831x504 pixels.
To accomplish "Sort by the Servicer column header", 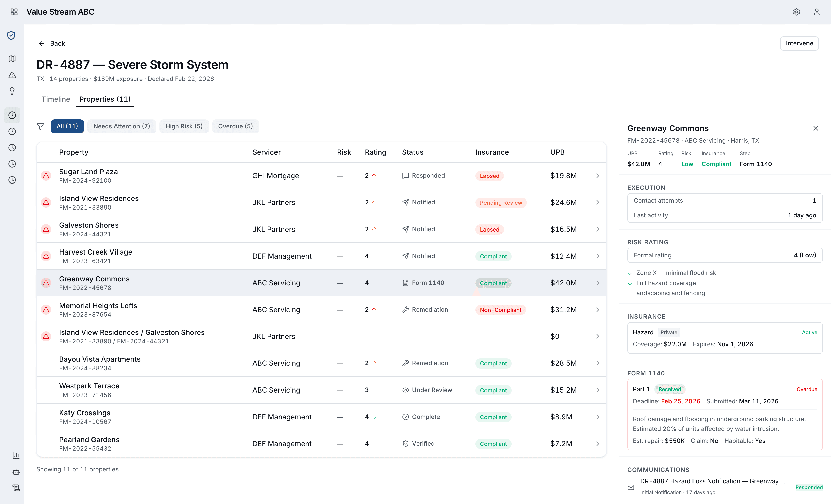I will (x=266, y=152).
